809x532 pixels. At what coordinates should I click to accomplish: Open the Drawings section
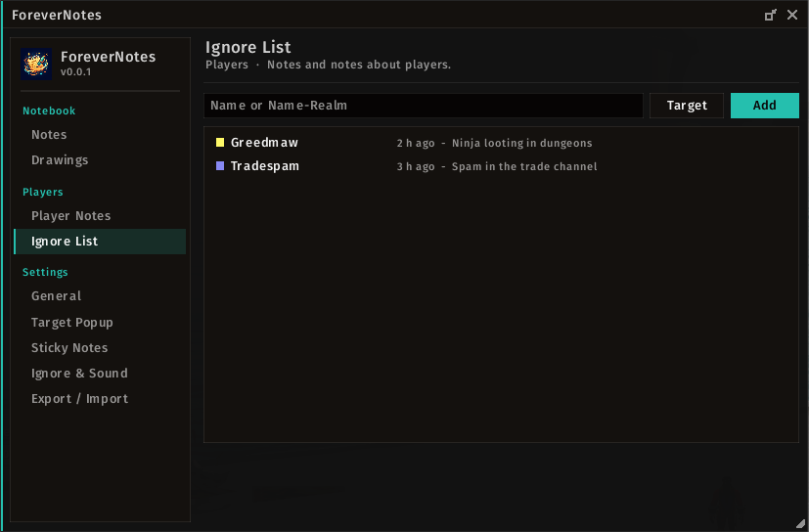(60, 160)
